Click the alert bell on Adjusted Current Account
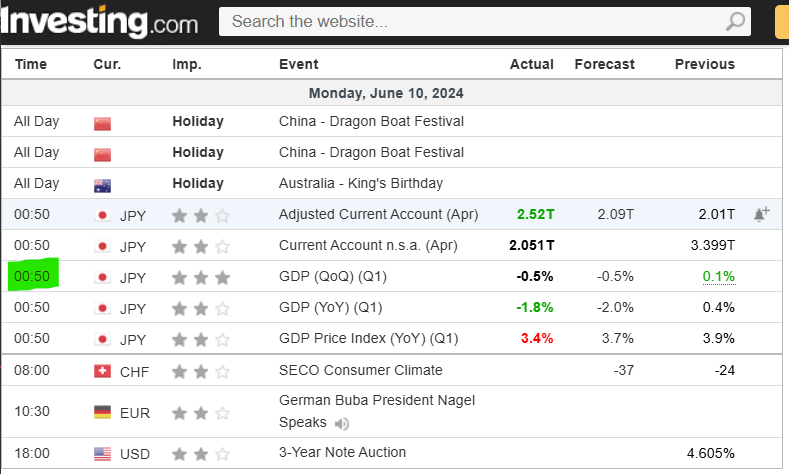This screenshot has height=474, width=789. [761, 214]
